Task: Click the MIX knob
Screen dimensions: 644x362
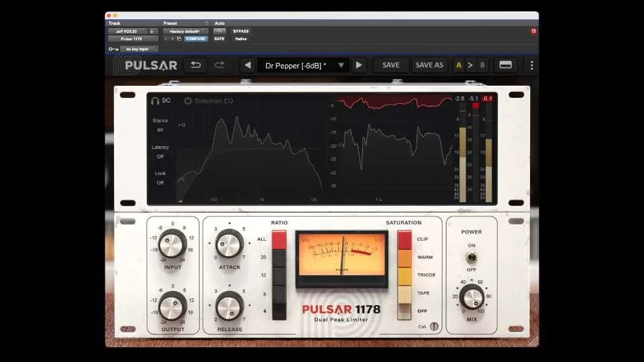Action: (x=472, y=297)
